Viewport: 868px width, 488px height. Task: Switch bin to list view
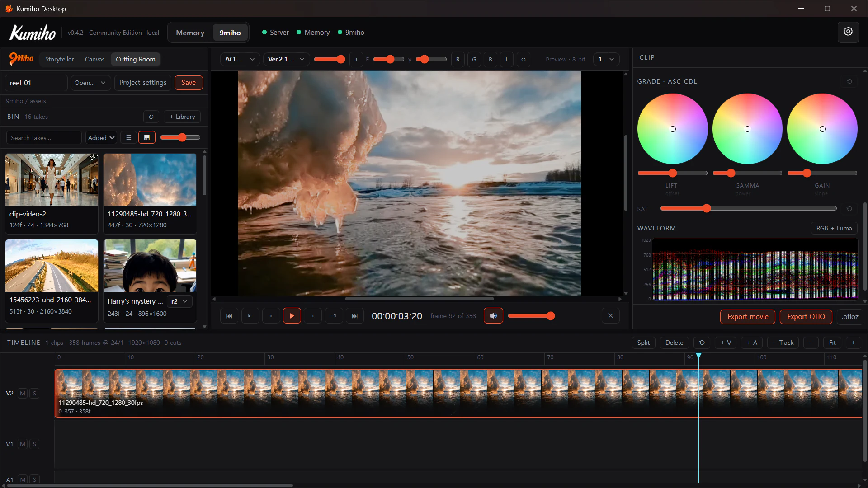(x=129, y=138)
